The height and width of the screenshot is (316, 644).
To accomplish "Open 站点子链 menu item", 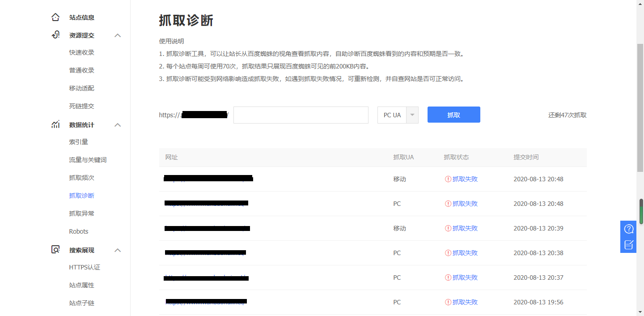I will 82,303.
